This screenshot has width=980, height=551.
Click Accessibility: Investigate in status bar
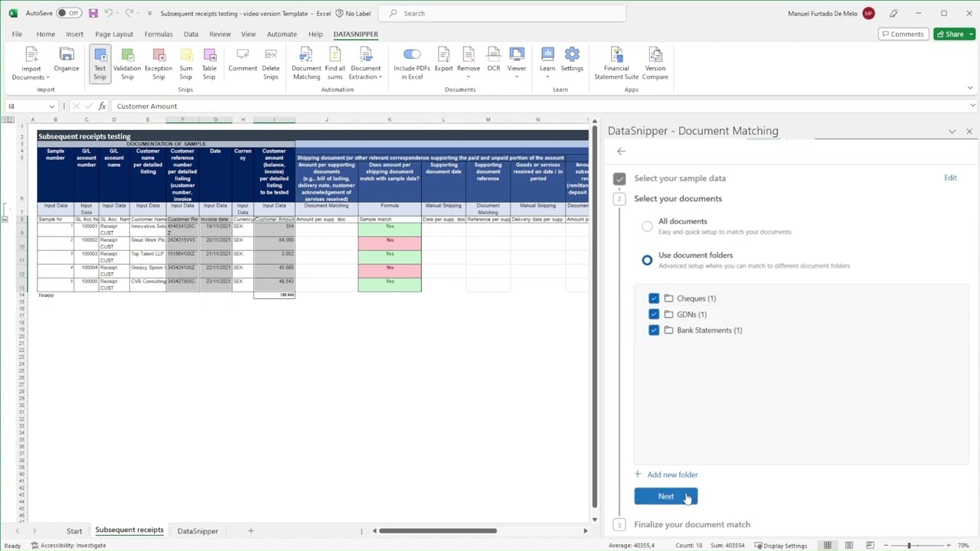click(x=69, y=546)
